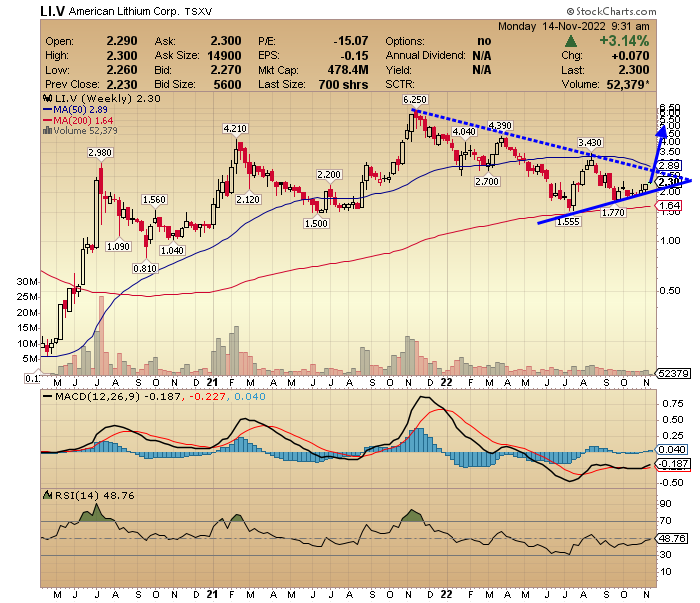Click the Last row value 2.300
The image size is (700, 603).
[634, 70]
